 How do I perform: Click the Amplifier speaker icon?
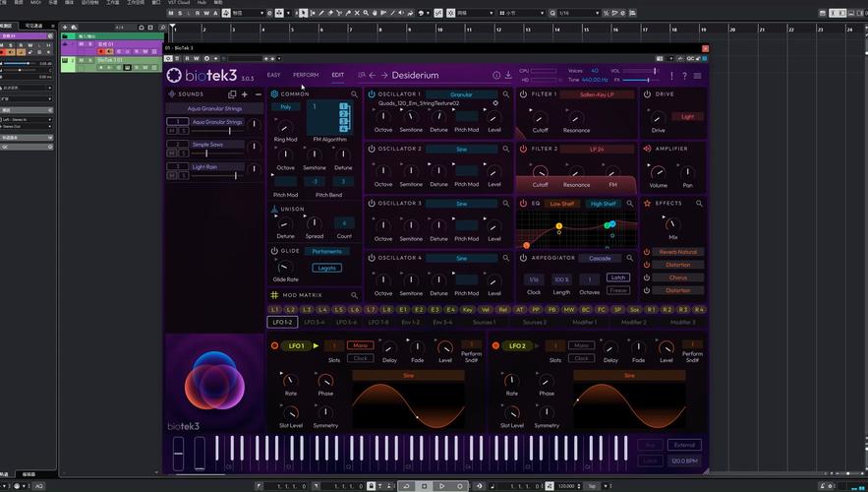click(x=647, y=149)
